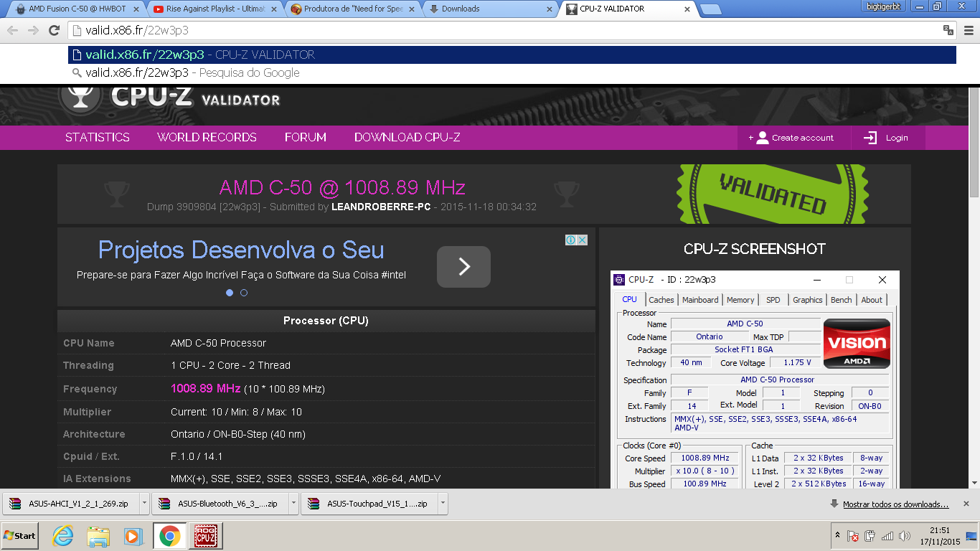Screen dimensions: 980x551
Task: Click the browser back arrow
Action: [x=12, y=30]
